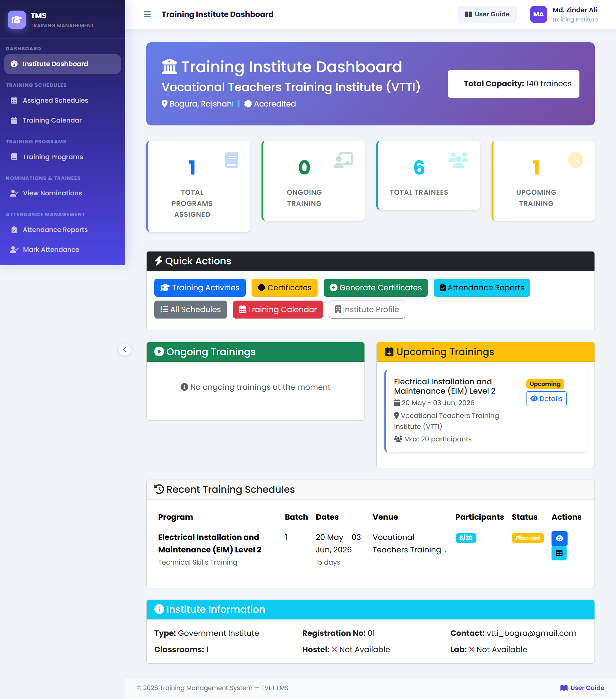Go to Training Calendar sidebar item
This screenshot has width=616, height=699.
coord(62,120)
